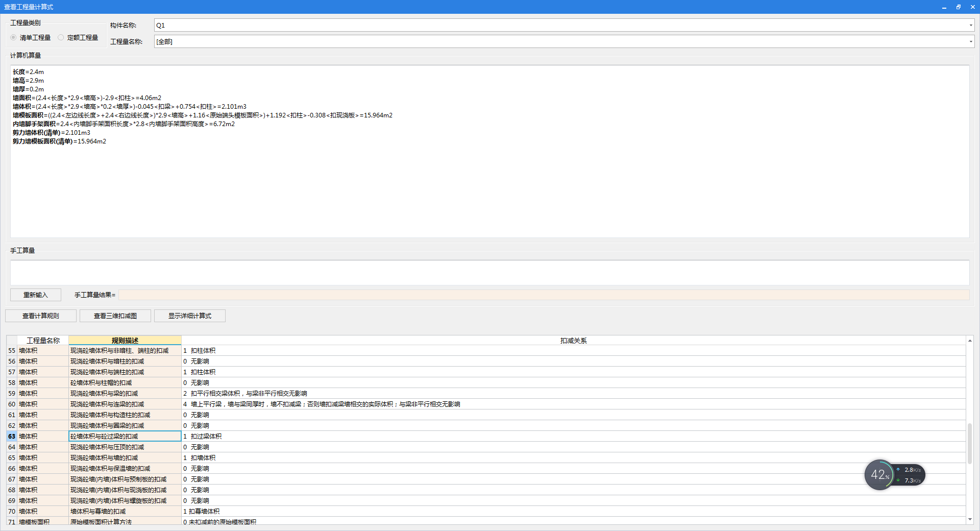980x531 pixels.
Task: Click 重新输入 button
Action: 36,295
